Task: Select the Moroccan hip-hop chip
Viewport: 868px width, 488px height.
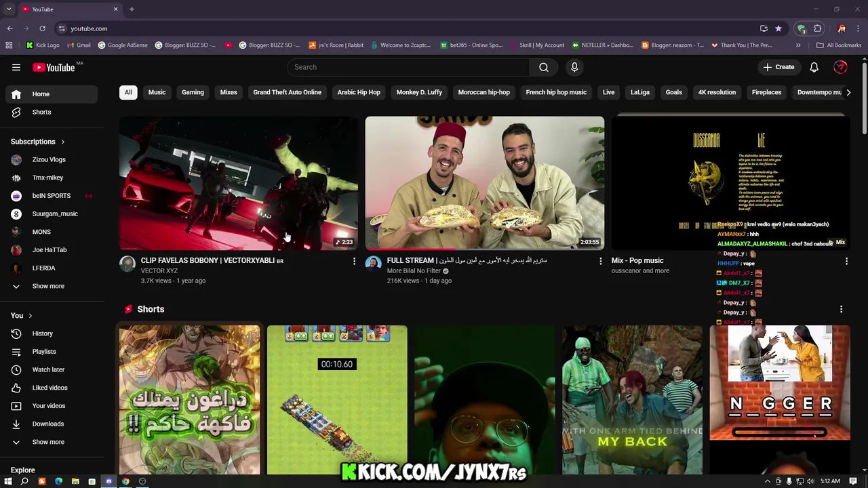Action: tap(484, 92)
